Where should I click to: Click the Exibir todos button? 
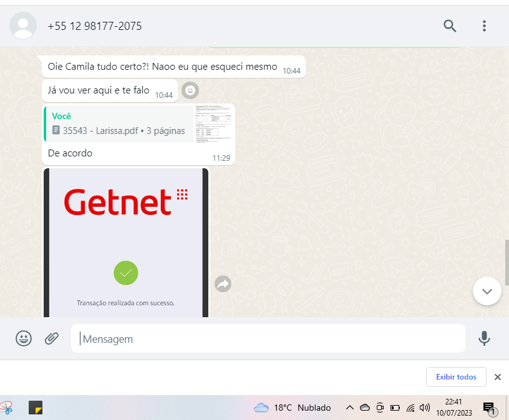pos(456,377)
